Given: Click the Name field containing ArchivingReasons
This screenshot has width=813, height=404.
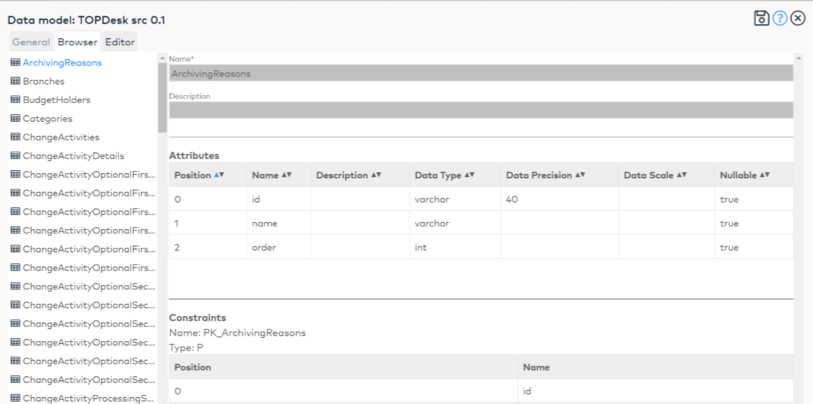Looking at the screenshot, I should tap(481, 73).
